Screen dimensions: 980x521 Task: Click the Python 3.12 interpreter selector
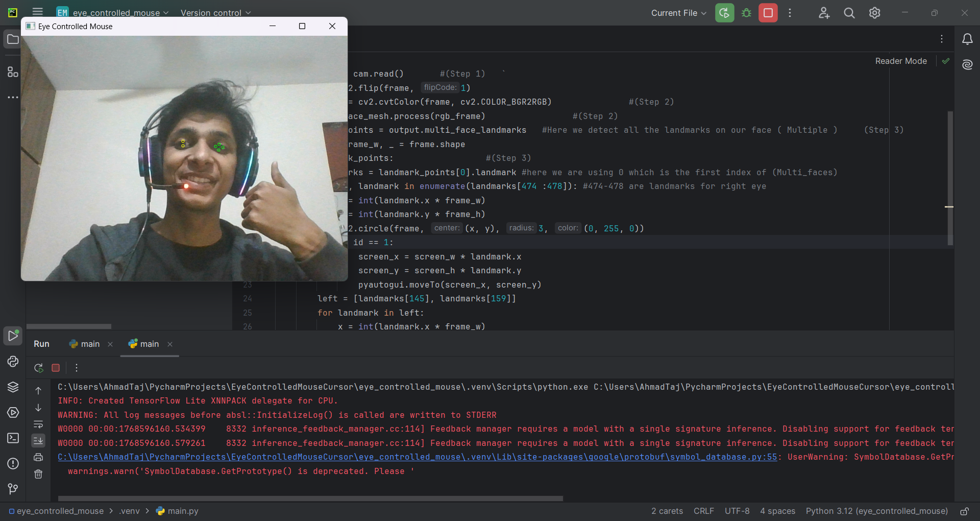click(876, 511)
